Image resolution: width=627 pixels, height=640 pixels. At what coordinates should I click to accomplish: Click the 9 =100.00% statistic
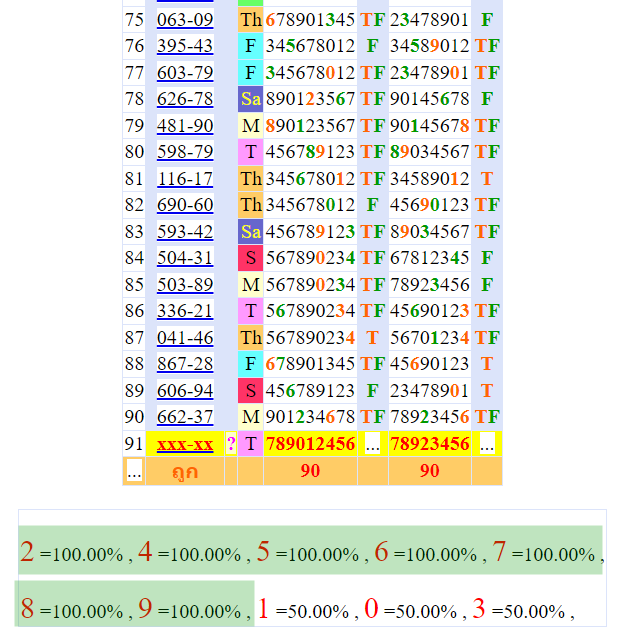click(x=189, y=609)
